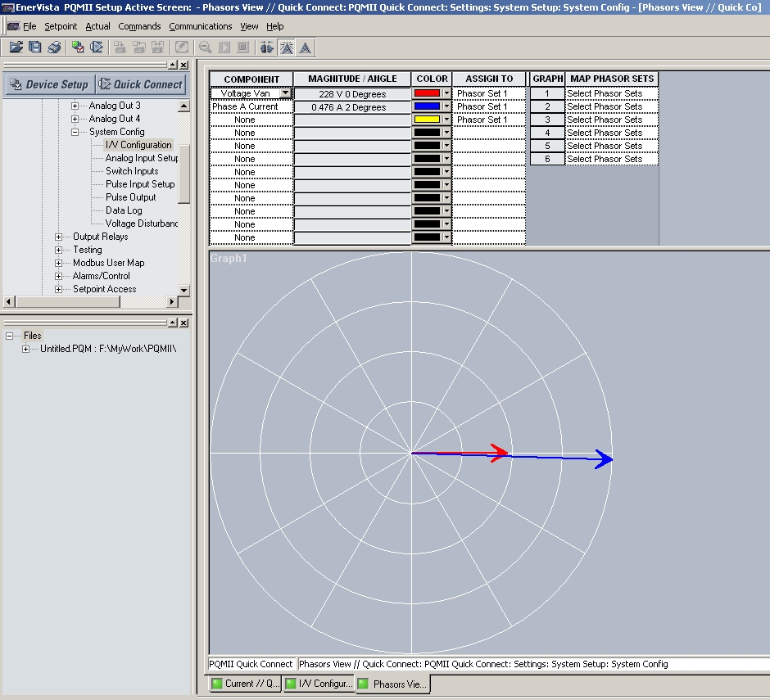
Task: Select Analog Input Setup tree item
Action: click(x=142, y=158)
